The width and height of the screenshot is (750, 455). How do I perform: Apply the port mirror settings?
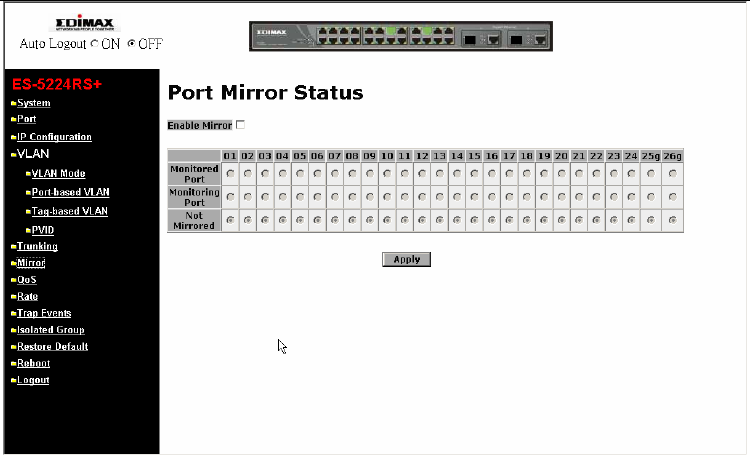407,259
